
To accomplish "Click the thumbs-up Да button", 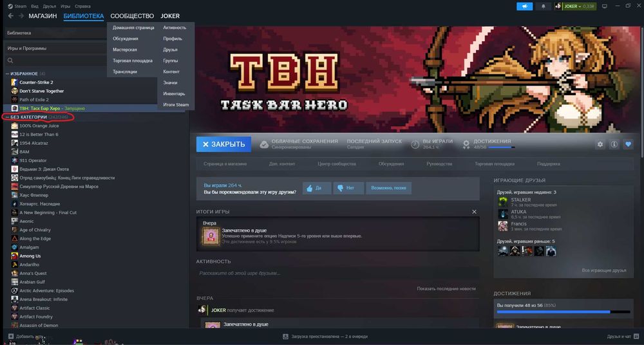I will click(x=316, y=188).
